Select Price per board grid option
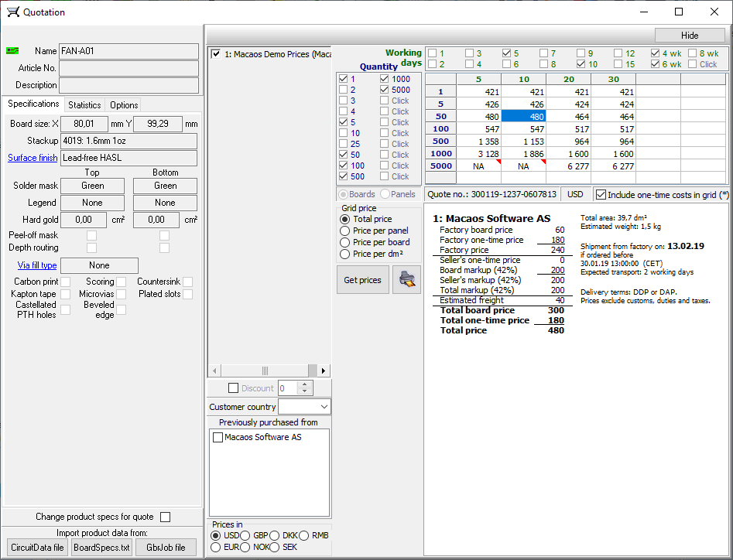Viewport: 733px width, 560px height. click(345, 242)
